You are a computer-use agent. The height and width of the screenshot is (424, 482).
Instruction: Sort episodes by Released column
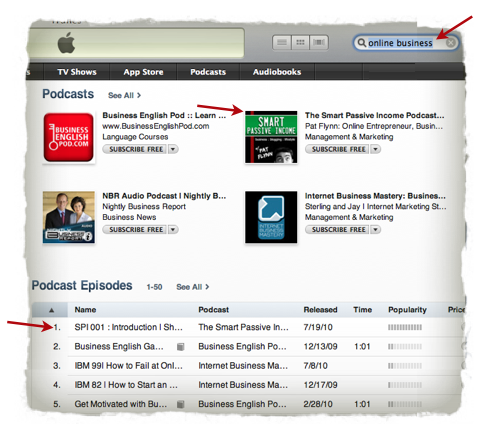[x=320, y=310]
